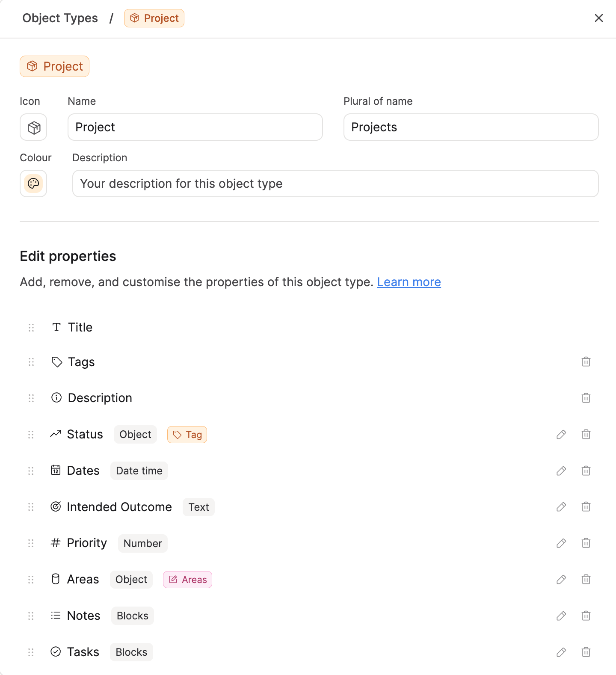Open the Learn more link
Viewport: 616px width, 675px height.
click(409, 282)
